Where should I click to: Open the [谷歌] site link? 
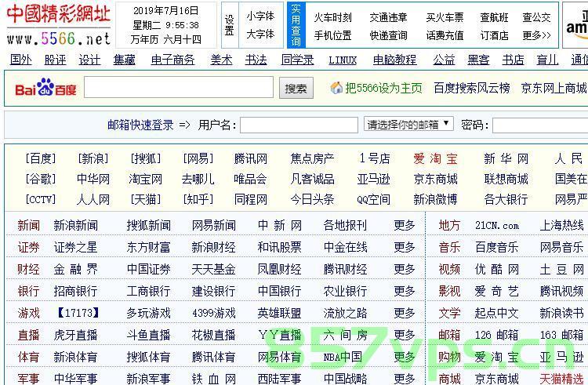click(41, 179)
